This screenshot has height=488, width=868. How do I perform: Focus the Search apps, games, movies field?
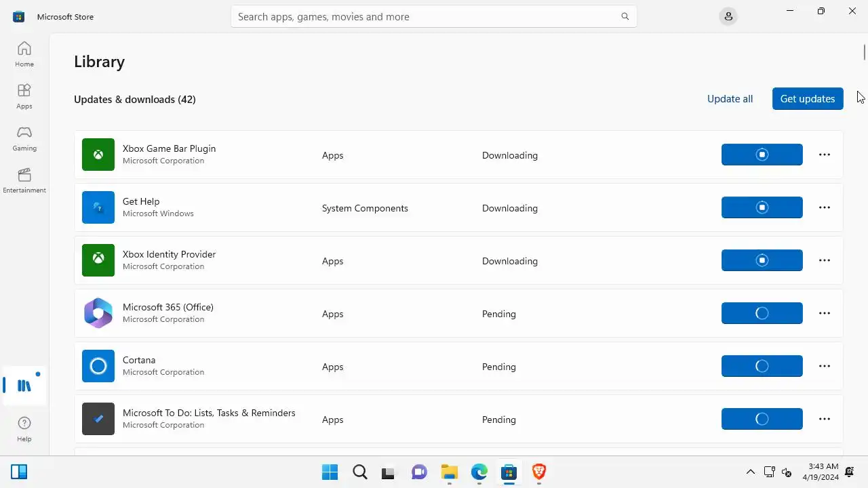(x=434, y=16)
